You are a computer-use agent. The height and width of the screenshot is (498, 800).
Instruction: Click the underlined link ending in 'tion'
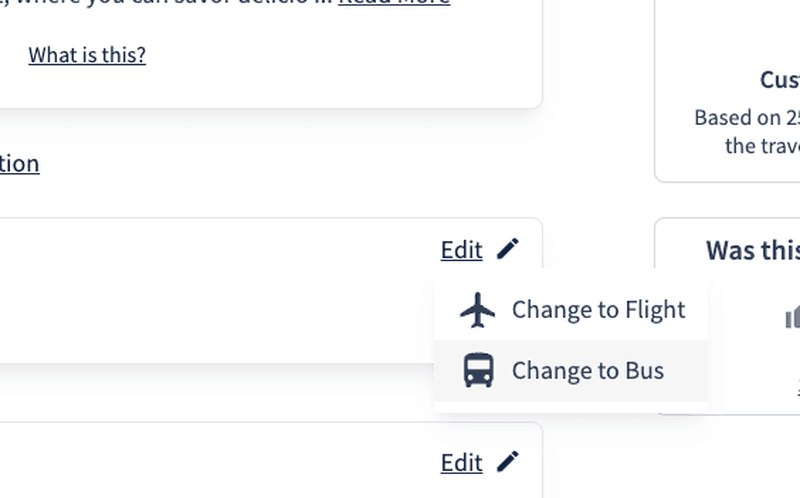pyautogui.click(x=19, y=163)
